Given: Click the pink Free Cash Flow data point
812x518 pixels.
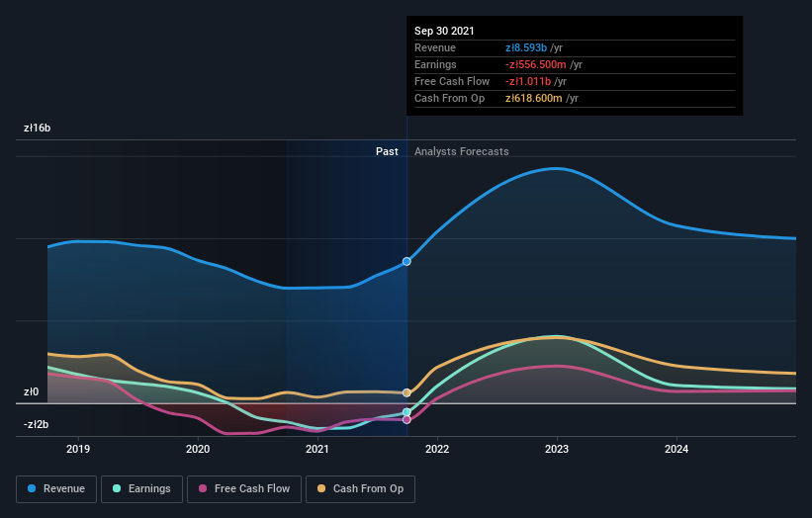Looking at the screenshot, I should [x=406, y=420].
